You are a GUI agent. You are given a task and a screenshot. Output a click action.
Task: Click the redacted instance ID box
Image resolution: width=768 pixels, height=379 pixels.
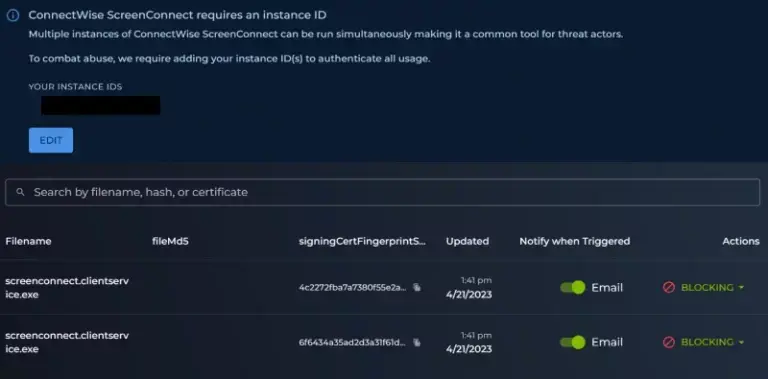(x=100, y=105)
